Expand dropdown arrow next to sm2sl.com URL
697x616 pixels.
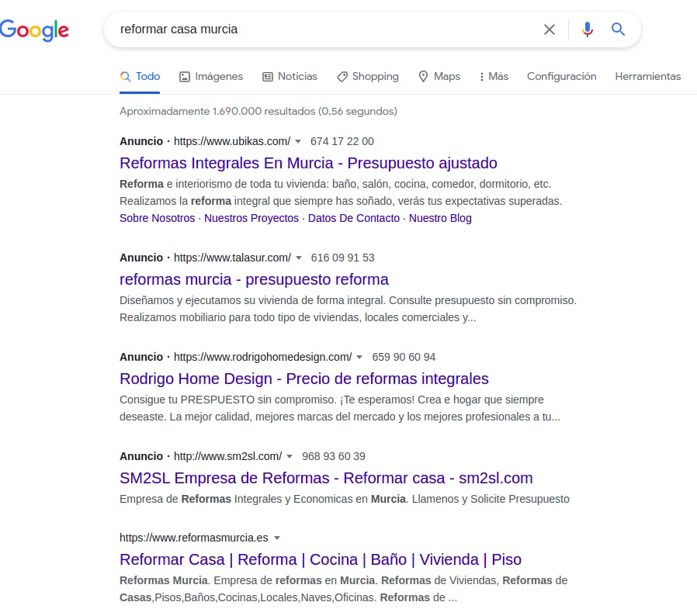[290, 457]
